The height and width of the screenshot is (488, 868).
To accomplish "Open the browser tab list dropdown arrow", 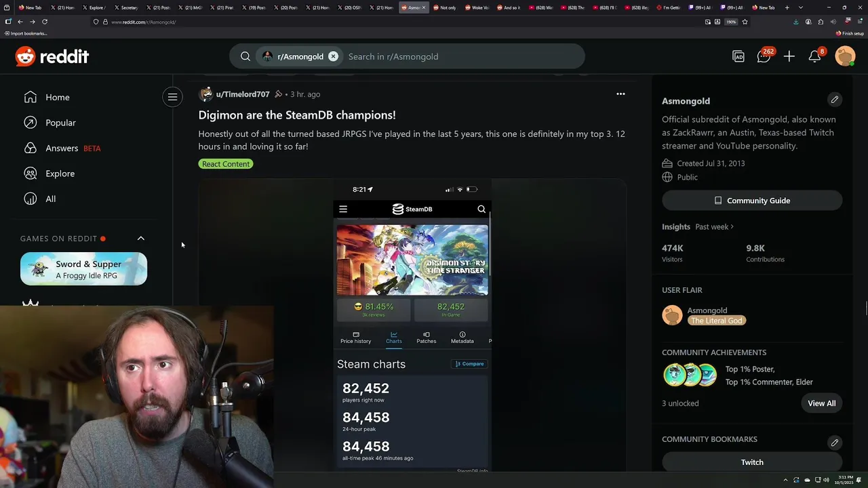I will tap(801, 7).
